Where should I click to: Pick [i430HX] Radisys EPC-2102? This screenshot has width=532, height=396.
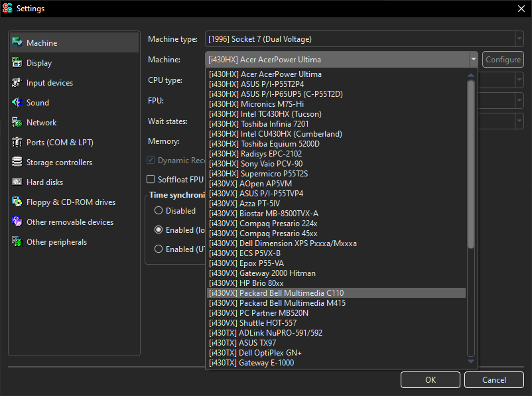click(336, 154)
